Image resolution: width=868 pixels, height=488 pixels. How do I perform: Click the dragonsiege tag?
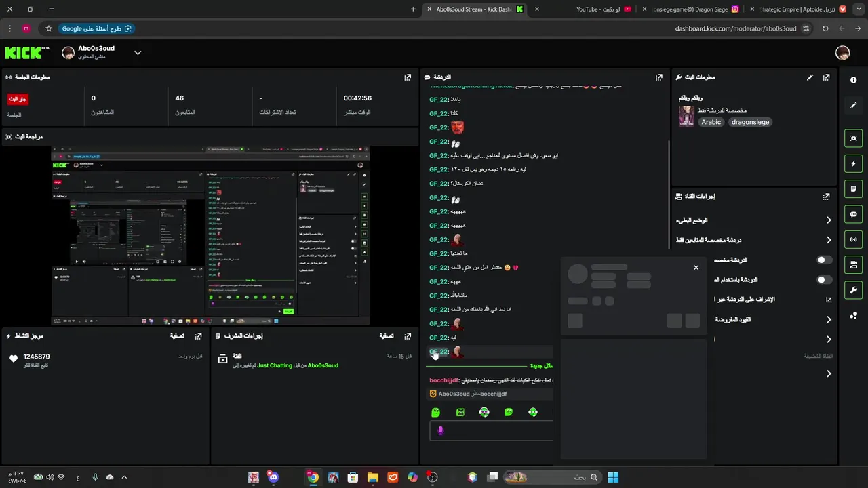[750, 122]
